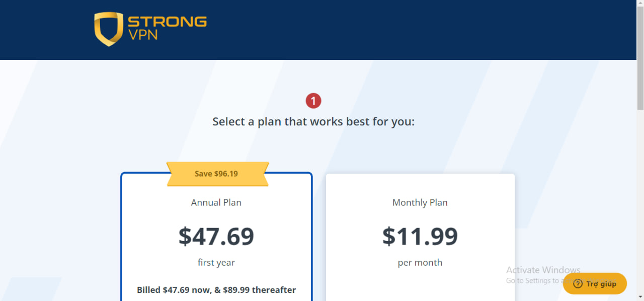Open the Trợ giúp help widget
Viewport: 644px width, 301px height.
pos(595,283)
